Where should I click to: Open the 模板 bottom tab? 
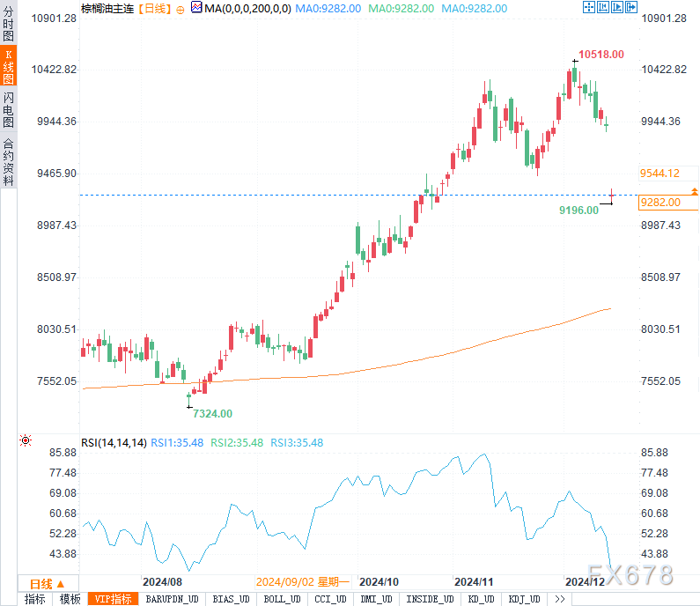click(x=70, y=599)
